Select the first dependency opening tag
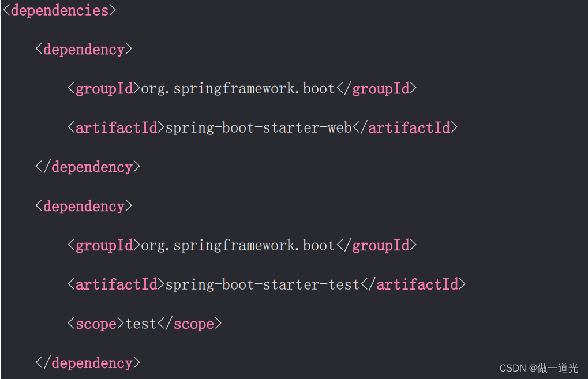This screenshot has height=379, width=588. tap(83, 49)
